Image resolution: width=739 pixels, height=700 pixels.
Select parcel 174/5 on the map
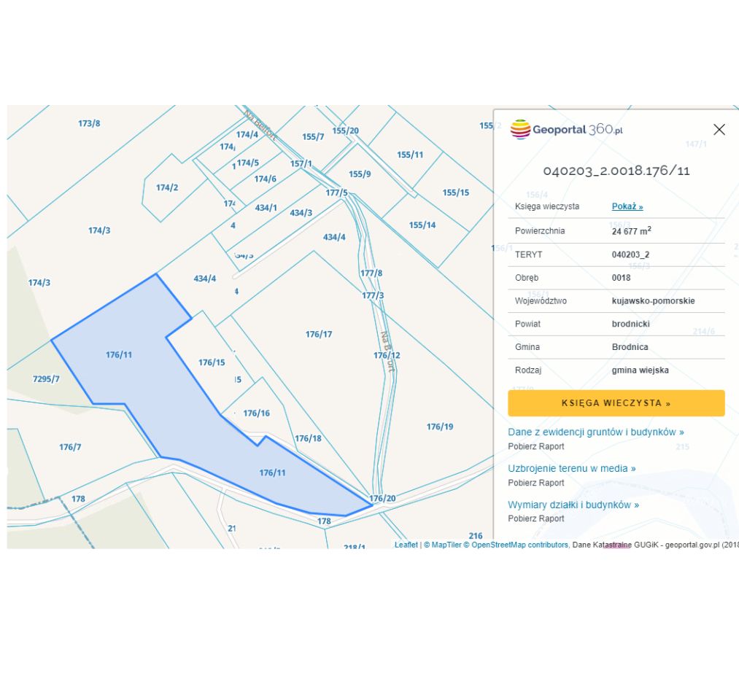coord(247,163)
